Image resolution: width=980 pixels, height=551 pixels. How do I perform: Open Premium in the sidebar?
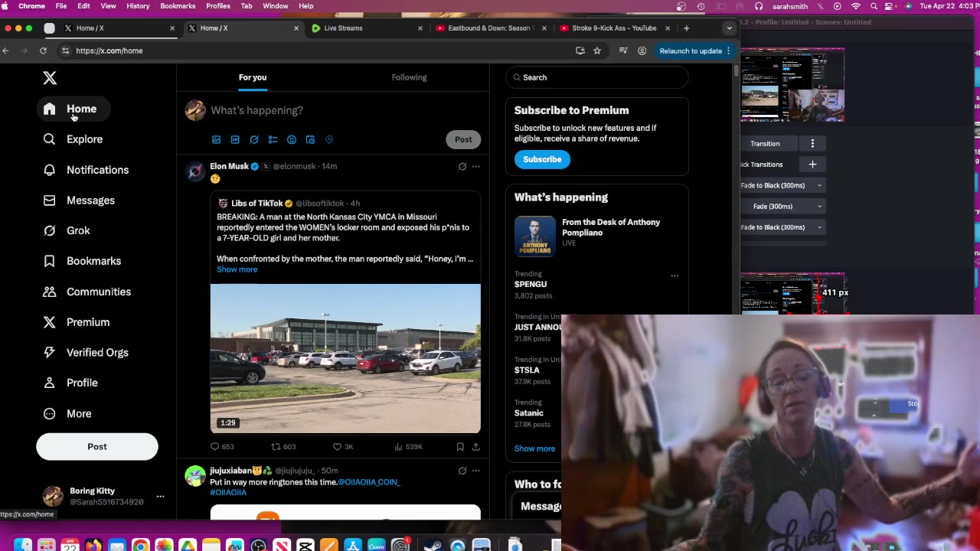77,322
